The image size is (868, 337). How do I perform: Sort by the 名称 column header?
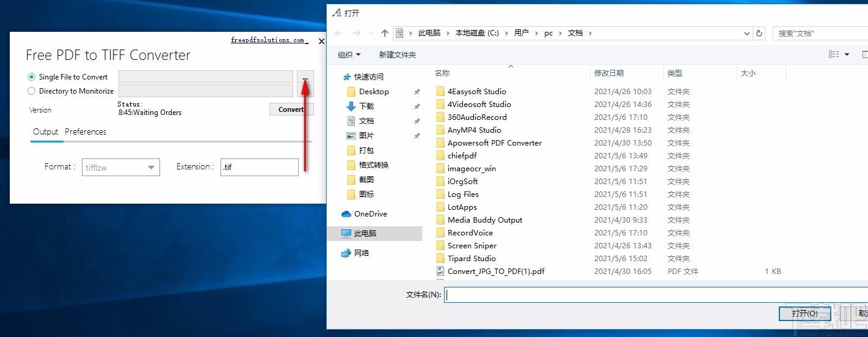(x=442, y=73)
